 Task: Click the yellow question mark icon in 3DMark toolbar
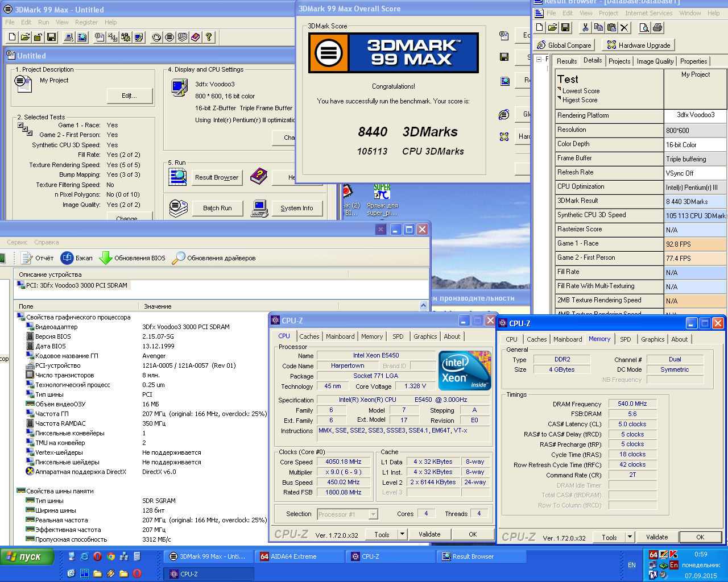209,38
